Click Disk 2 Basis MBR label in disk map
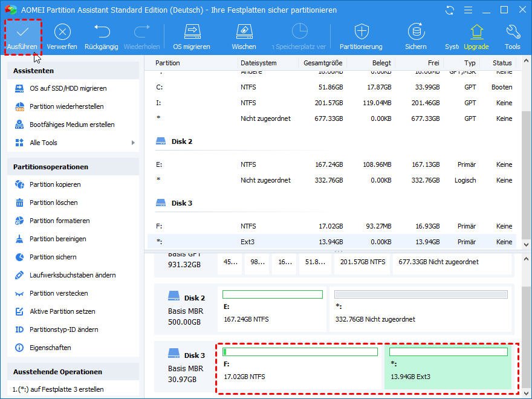 pyautogui.click(x=186, y=309)
